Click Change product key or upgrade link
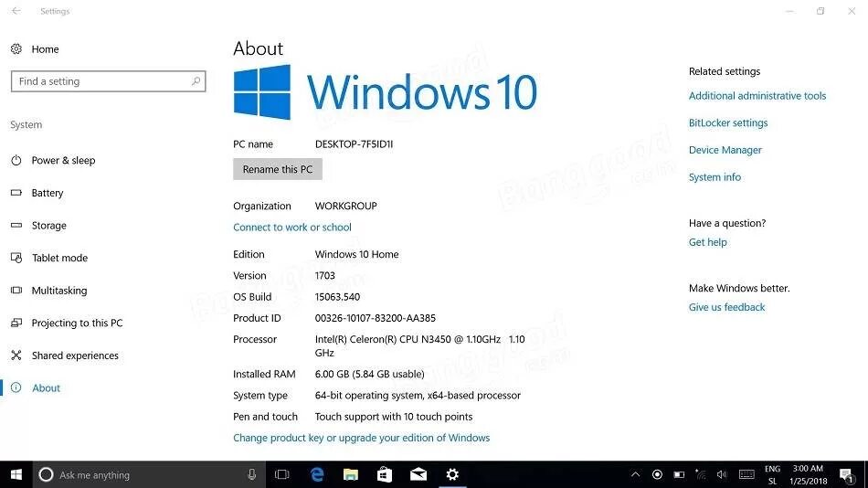The width and height of the screenshot is (868, 488). click(x=361, y=438)
